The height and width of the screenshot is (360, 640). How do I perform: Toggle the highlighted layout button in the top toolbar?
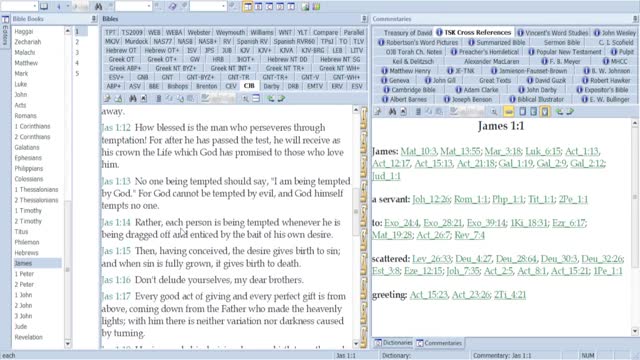click(x=247, y=7)
